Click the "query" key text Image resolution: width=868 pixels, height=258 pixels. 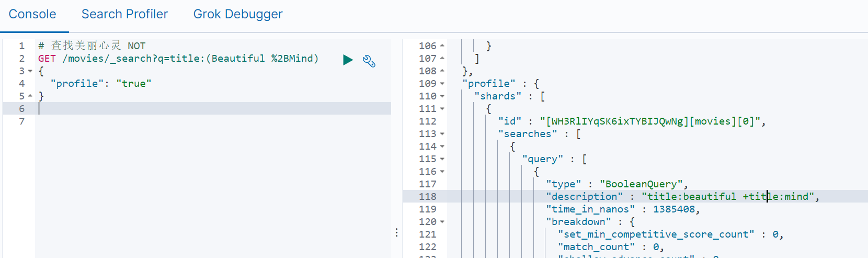pyautogui.click(x=543, y=159)
